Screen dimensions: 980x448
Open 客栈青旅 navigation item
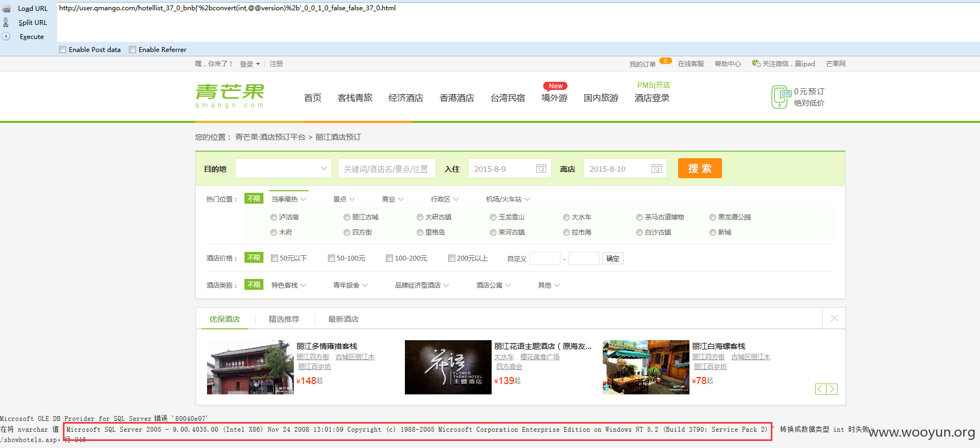click(x=355, y=98)
